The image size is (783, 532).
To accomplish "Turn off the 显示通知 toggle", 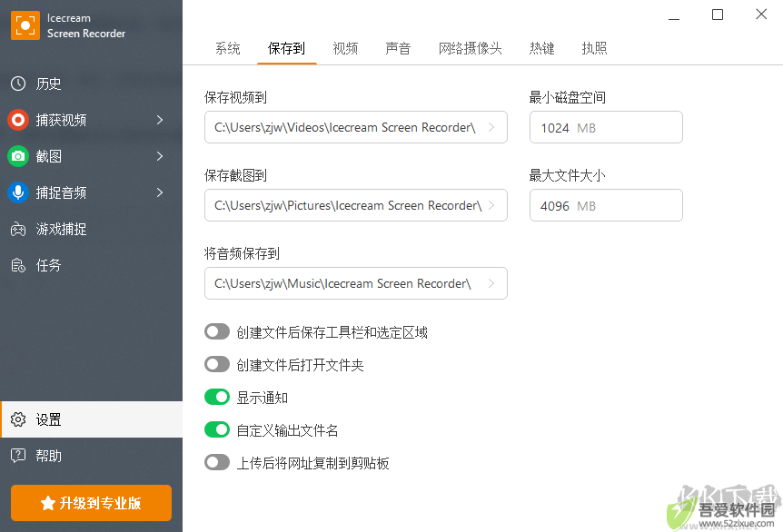I will pos(217,398).
